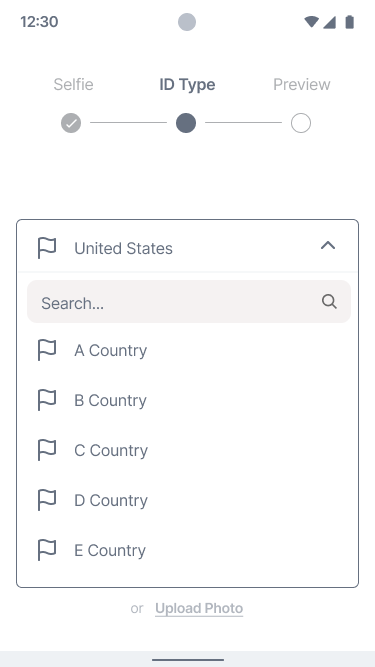Click the magnifier icon in the search field

(x=329, y=302)
